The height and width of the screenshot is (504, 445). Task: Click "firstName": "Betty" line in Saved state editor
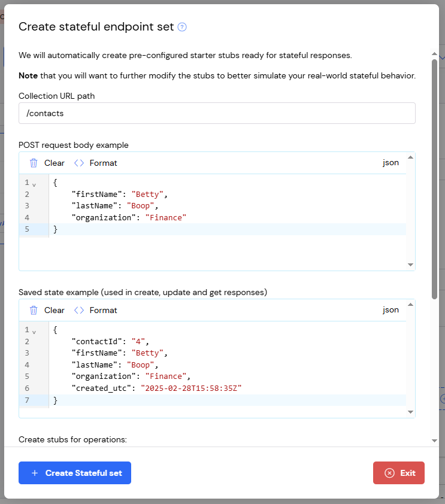[x=119, y=353]
